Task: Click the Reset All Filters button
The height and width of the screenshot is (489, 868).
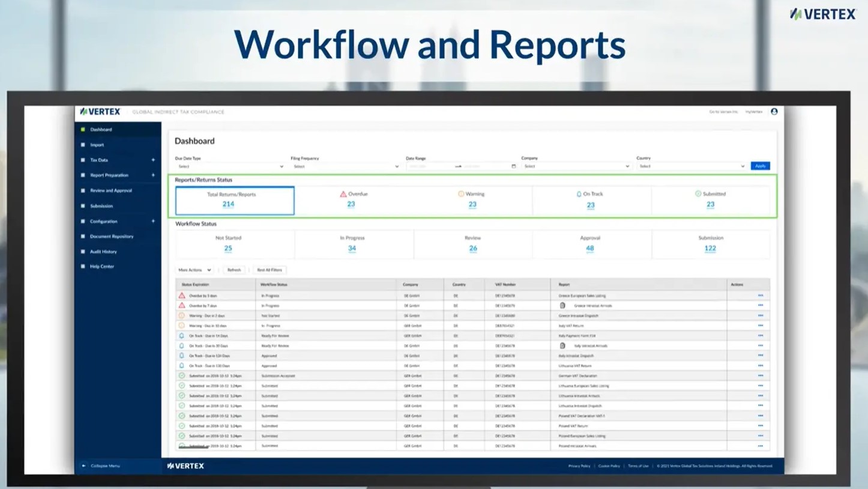Action: click(270, 270)
